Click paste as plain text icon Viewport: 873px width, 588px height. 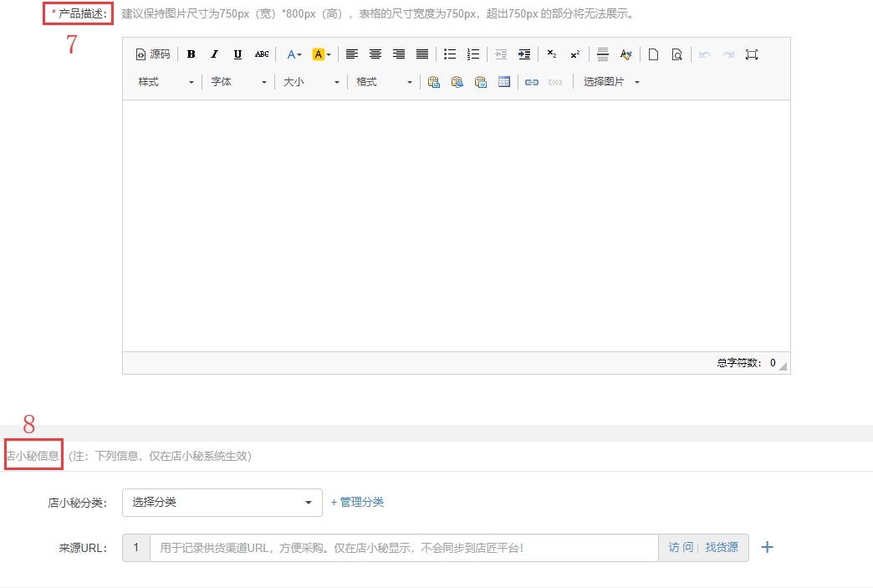(457, 82)
